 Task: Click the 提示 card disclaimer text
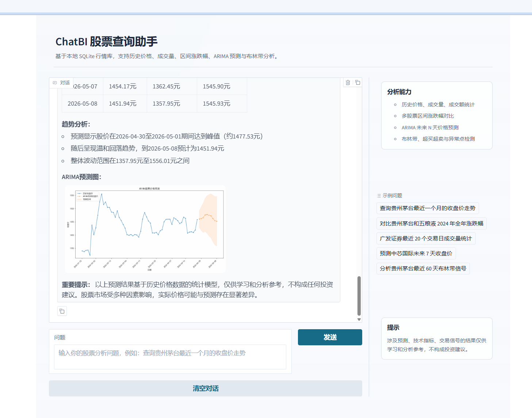pyautogui.click(x=437, y=345)
